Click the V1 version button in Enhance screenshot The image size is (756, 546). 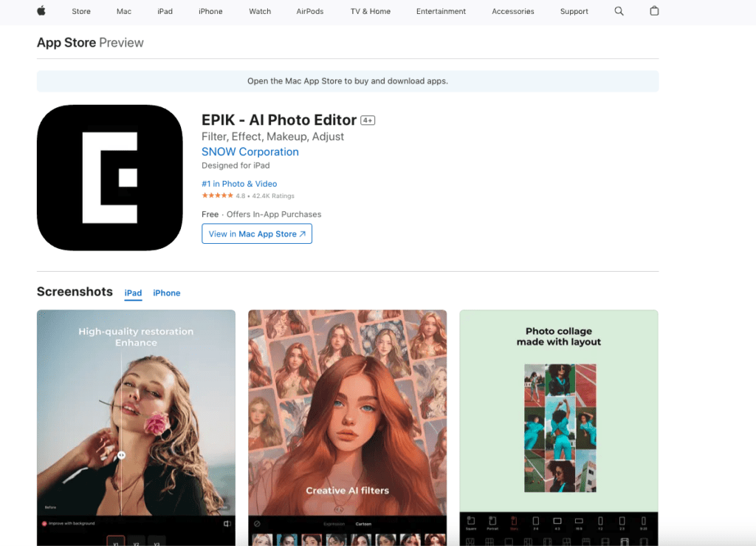116,542
